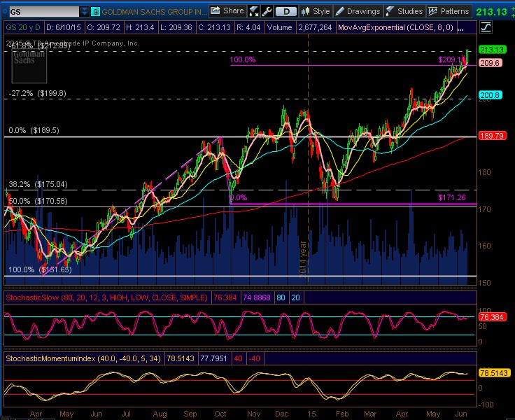Open the symbol selector dropdown arrow
The image size is (515, 420).
[85, 12]
